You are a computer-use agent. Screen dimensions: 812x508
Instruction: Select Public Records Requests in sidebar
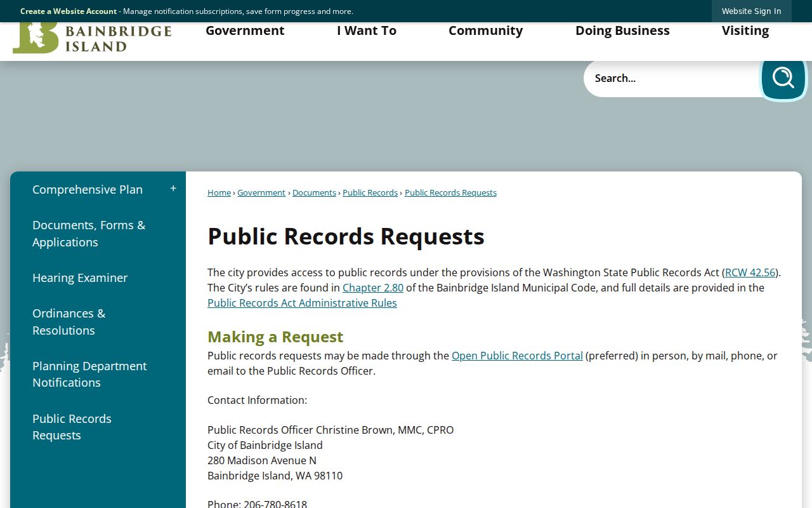coord(72,427)
